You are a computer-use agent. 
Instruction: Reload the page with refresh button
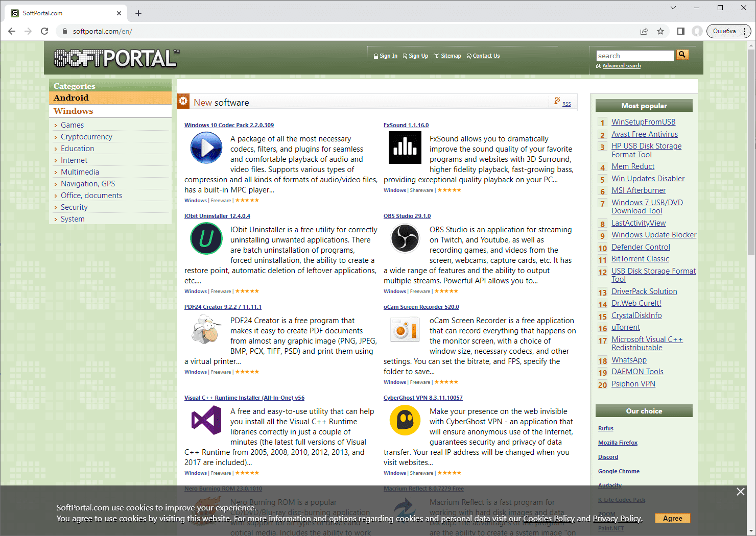[44, 31]
